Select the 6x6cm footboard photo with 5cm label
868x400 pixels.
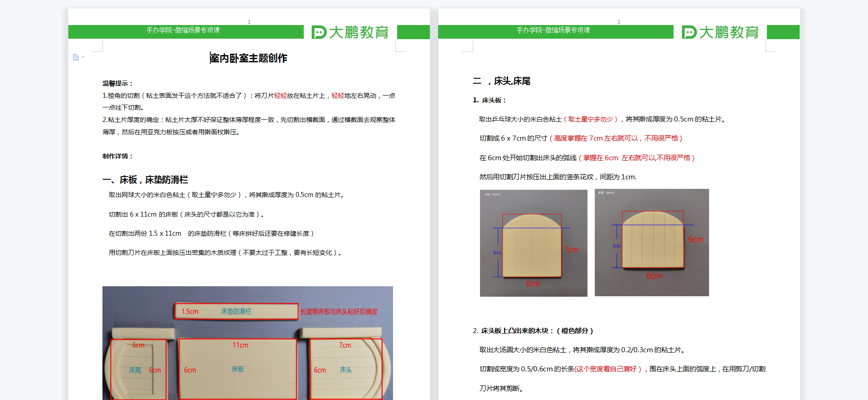[652, 243]
